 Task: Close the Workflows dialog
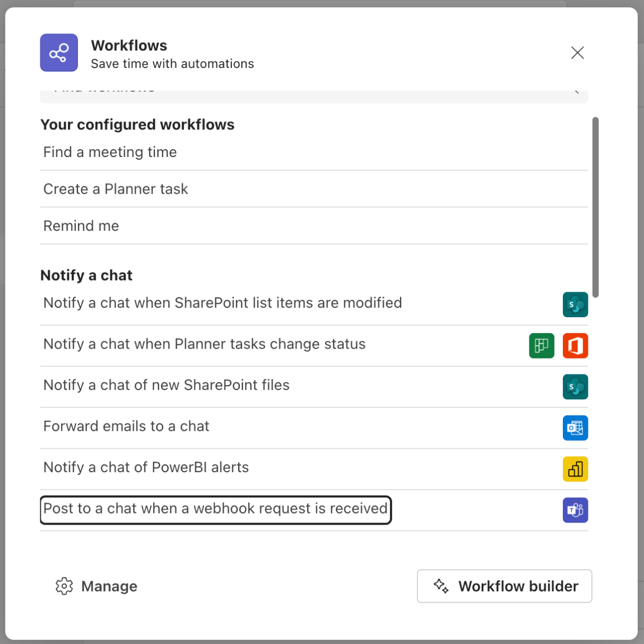tap(577, 53)
